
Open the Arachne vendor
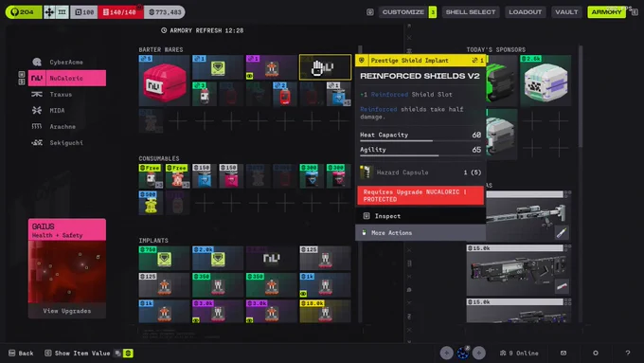(66, 127)
